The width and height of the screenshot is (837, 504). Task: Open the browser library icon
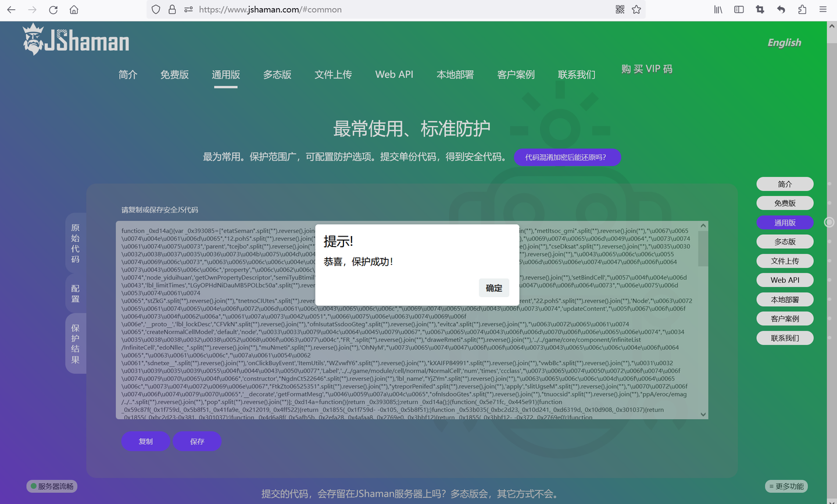tap(718, 10)
